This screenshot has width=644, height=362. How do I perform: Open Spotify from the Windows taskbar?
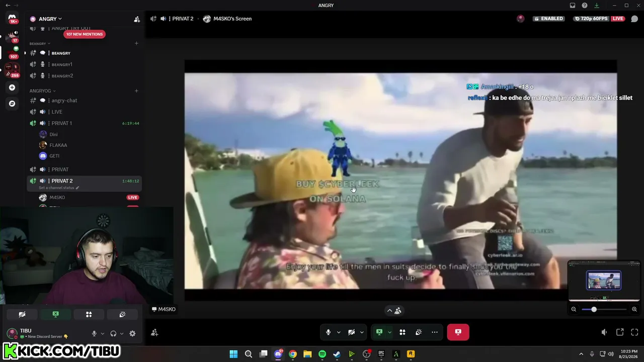point(323,354)
